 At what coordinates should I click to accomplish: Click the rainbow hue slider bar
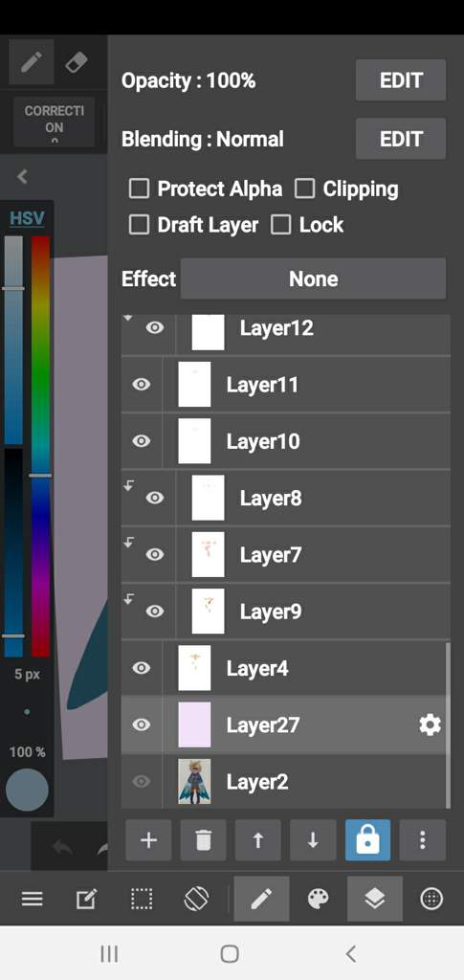coord(40,446)
